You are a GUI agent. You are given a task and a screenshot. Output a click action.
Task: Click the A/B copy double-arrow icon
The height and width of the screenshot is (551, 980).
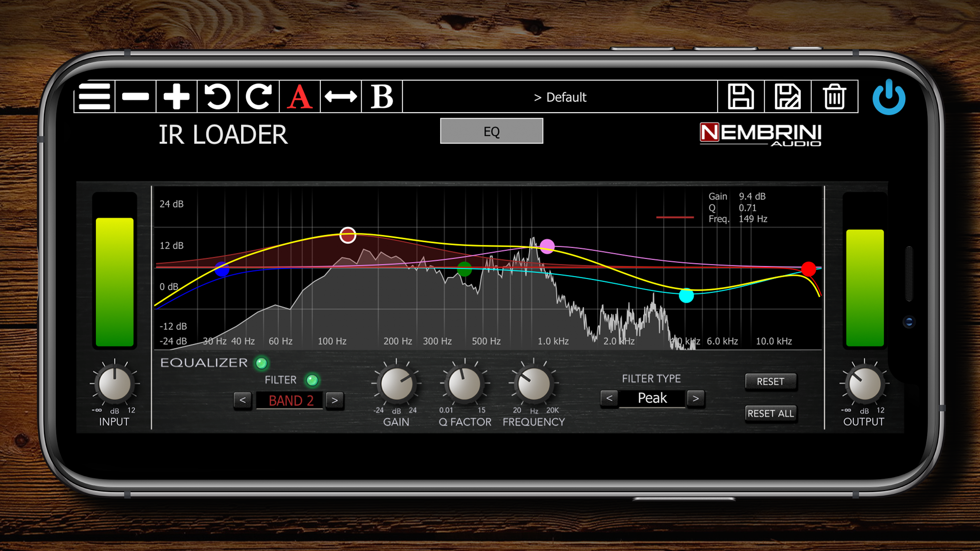pos(340,96)
